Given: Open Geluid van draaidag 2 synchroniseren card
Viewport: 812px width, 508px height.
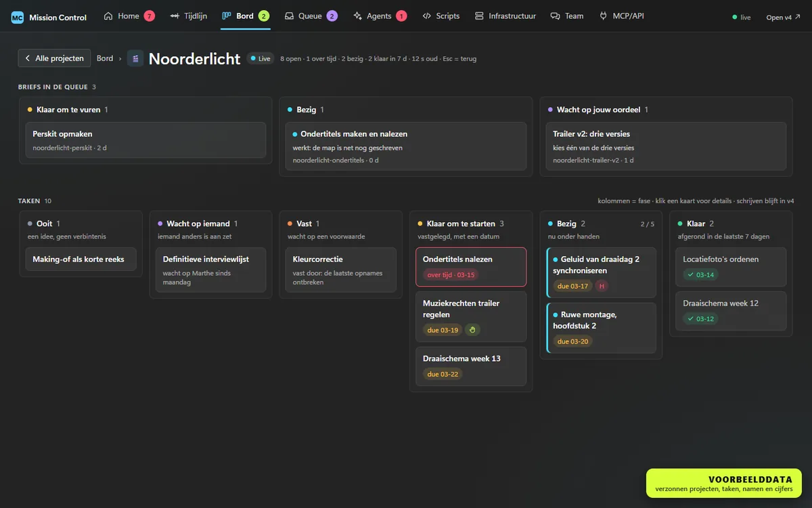Looking at the screenshot, I should [602, 272].
